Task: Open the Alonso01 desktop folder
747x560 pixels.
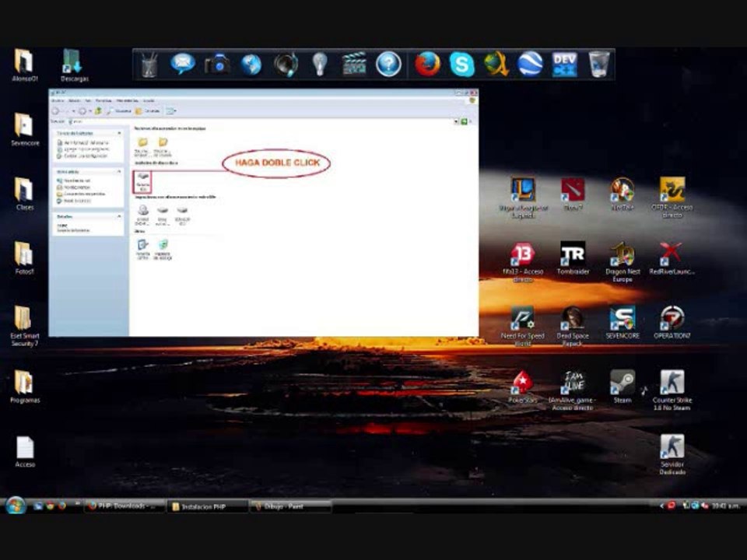Action: coord(25,65)
